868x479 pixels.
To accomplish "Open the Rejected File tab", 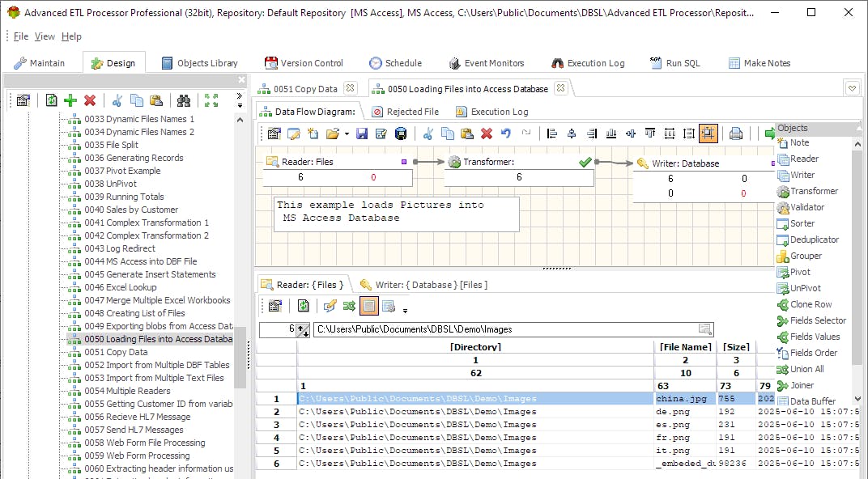I will 406,112.
